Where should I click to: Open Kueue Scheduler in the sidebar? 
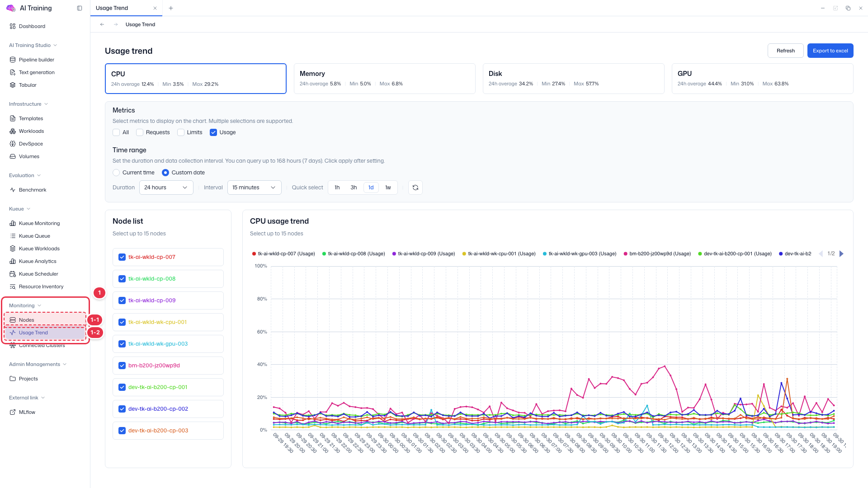[x=38, y=274]
